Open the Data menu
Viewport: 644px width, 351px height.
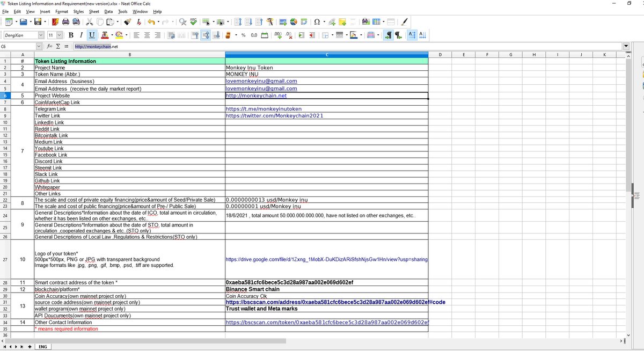tap(108, 11)
